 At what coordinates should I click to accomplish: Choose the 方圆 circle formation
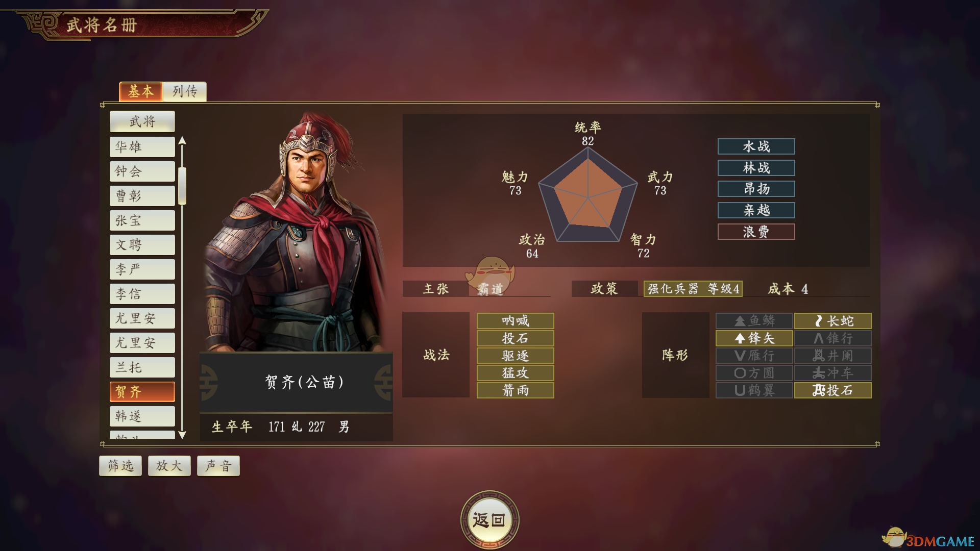click(754, 373)
